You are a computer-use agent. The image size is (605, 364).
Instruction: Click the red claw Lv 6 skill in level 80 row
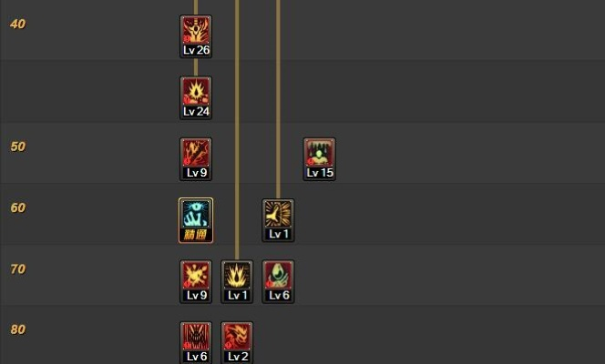196,342
